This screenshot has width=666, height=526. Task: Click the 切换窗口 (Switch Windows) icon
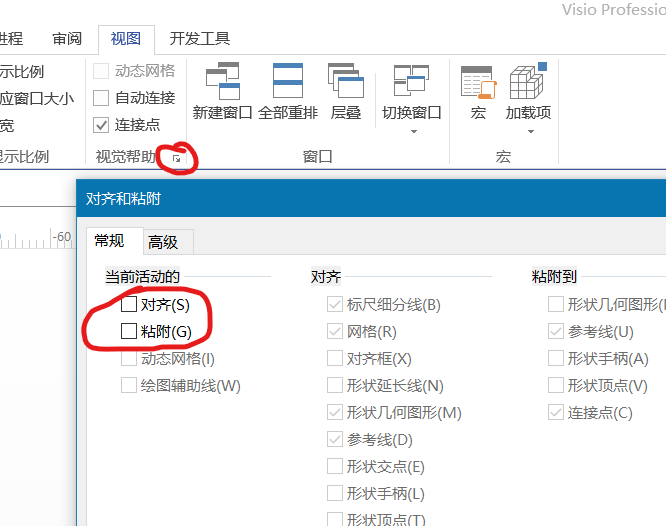pyautogui.click(x=411, y=80)
